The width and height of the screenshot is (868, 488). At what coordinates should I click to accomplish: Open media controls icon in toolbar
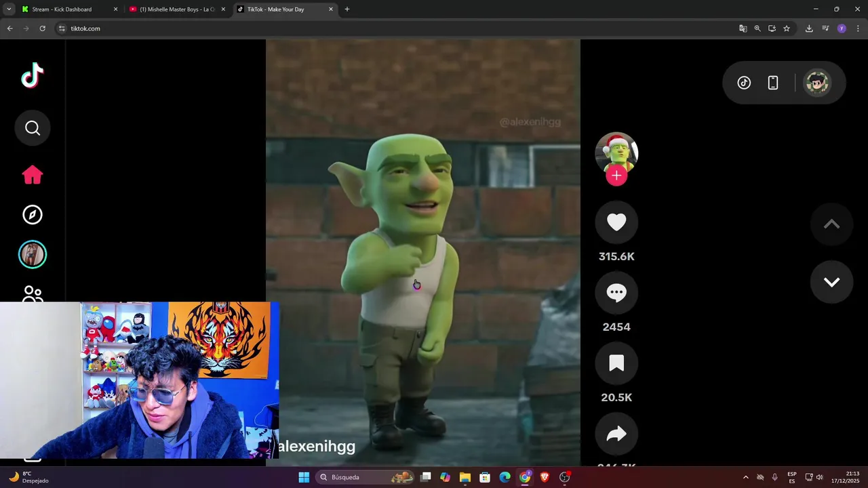(825, 28)
